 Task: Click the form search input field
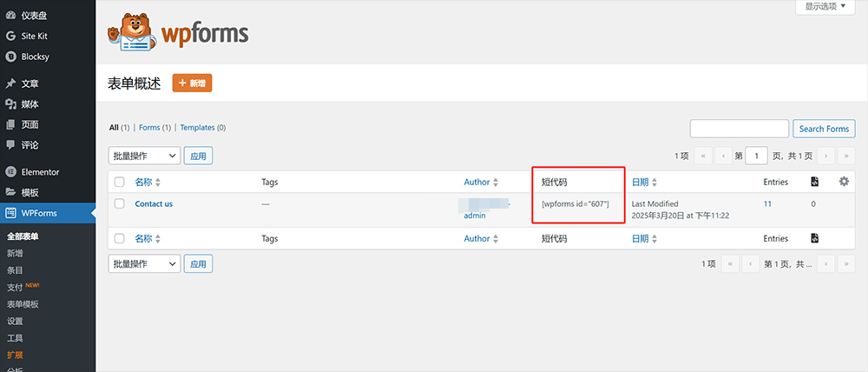(739, 129)
